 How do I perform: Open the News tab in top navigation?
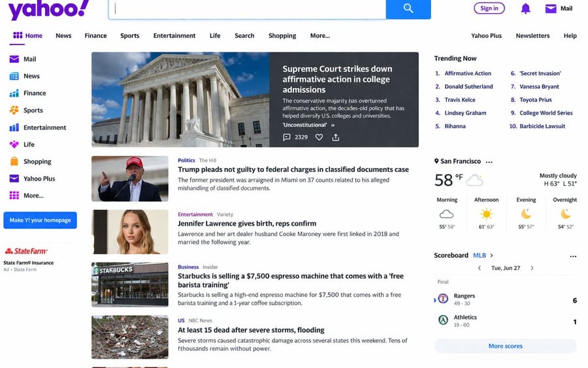click(63, 36)
